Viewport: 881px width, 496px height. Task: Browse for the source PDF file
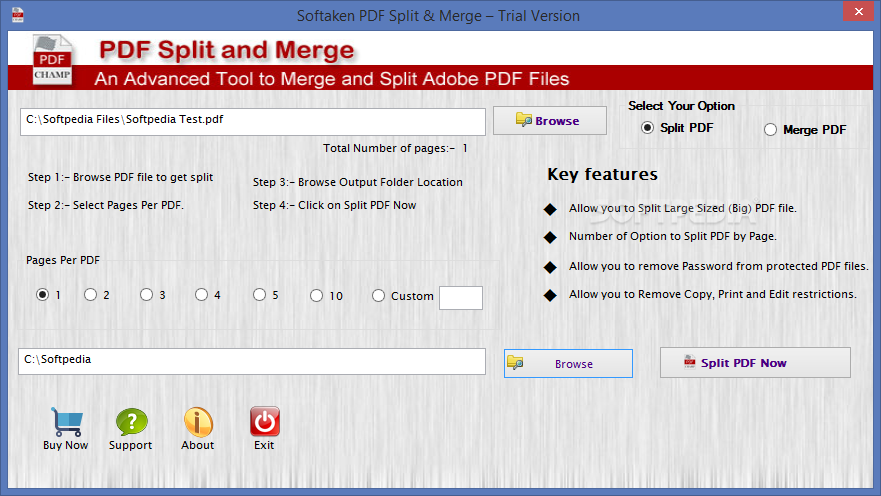pos(550,120)
